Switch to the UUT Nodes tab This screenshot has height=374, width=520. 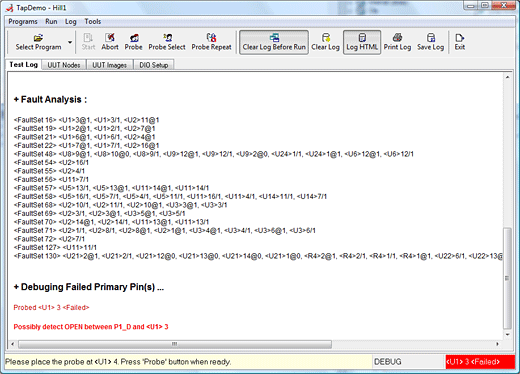tap(64, 65)
